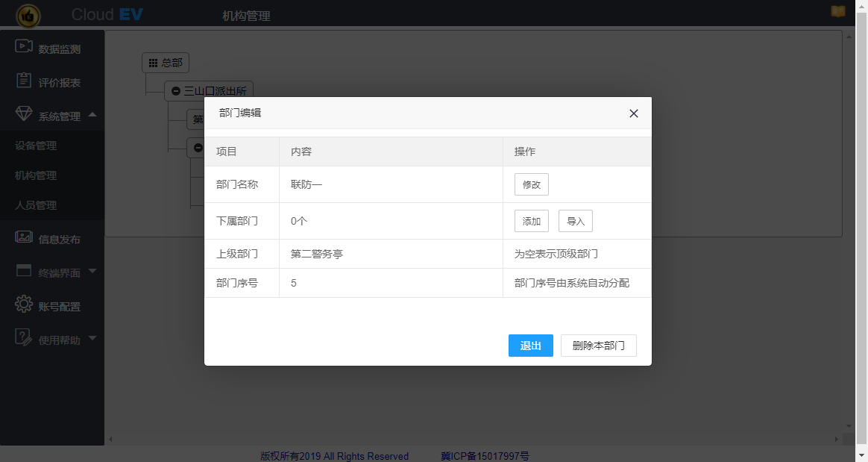This screenshot has height=462, width=868.
Task: Close the 部门编辑 dialog with X
Action: [634, 113]
